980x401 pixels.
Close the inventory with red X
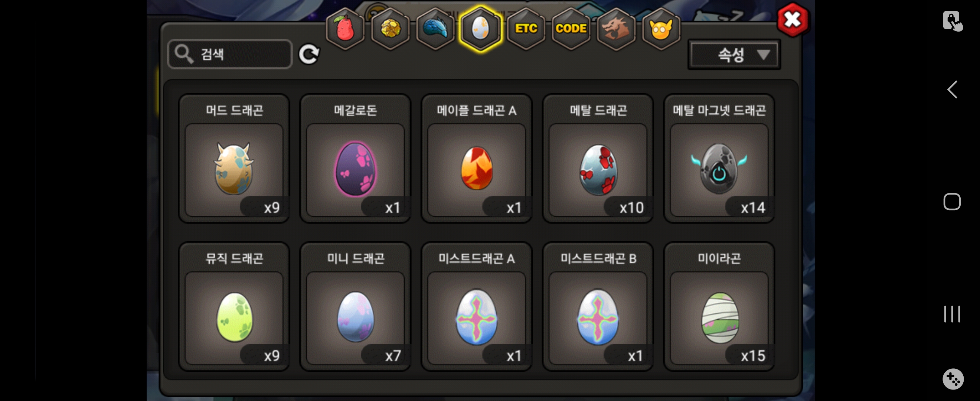tap(793, 19)
